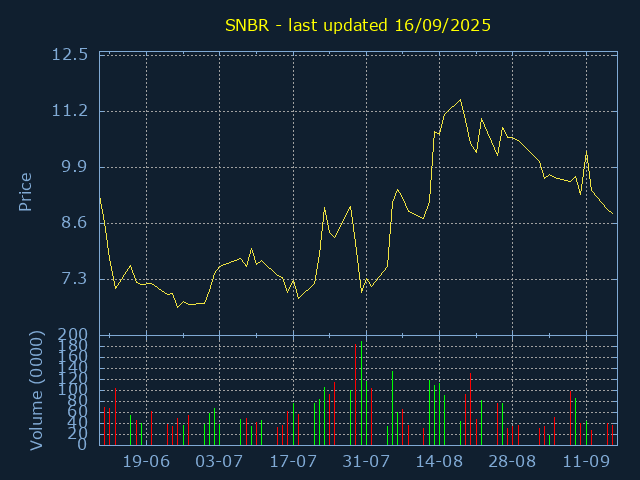Click the chart title 'SNBR - last updated 16/09/2025'
Viewport: 640px width, 480px height.
click(358, 25)
